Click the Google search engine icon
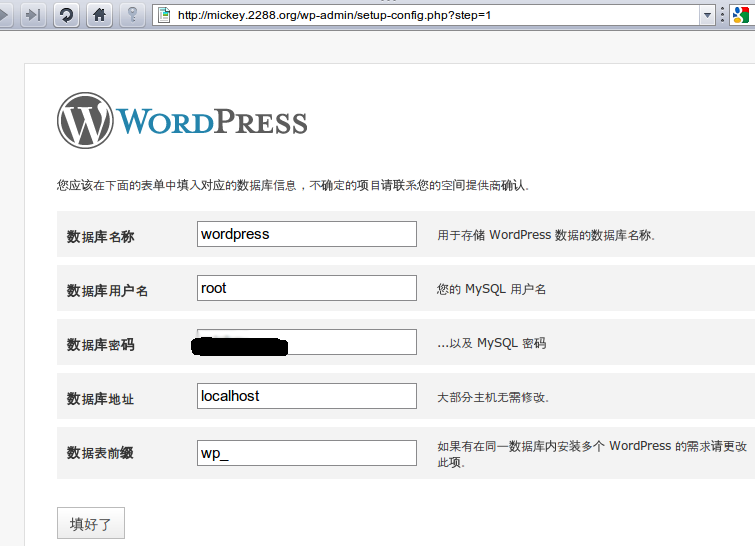 click(741, 15)
